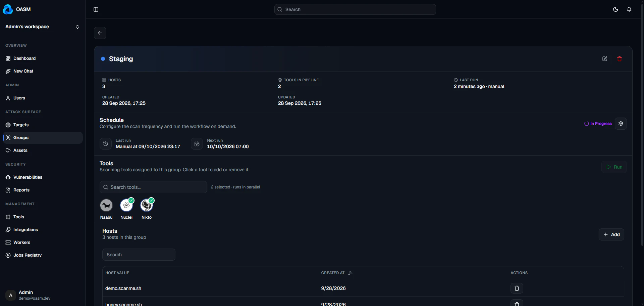Select Groups in sidebar
This screenshot has width=644, height=306.
(43, 138)
